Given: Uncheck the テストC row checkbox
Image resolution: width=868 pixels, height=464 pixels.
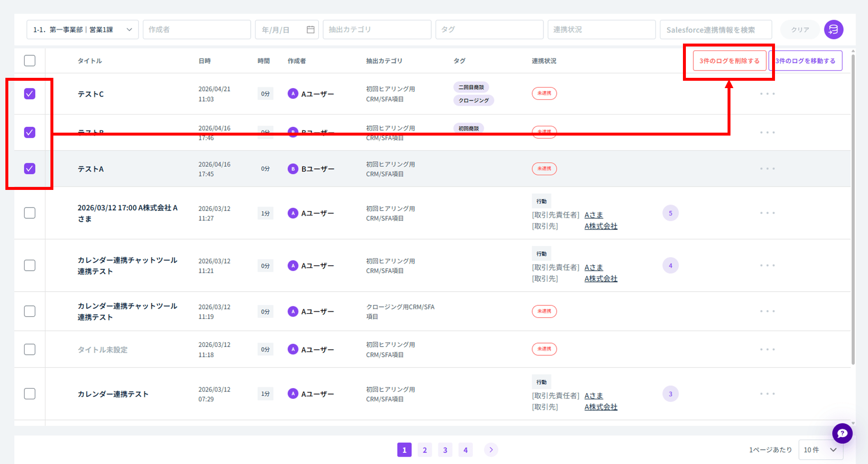Looking at the screenshot, I should click(30, 93).
